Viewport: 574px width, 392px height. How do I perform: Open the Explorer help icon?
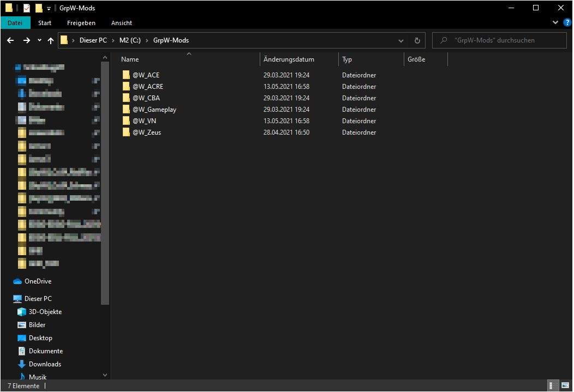pyautogui.click(x=567, y=23)
